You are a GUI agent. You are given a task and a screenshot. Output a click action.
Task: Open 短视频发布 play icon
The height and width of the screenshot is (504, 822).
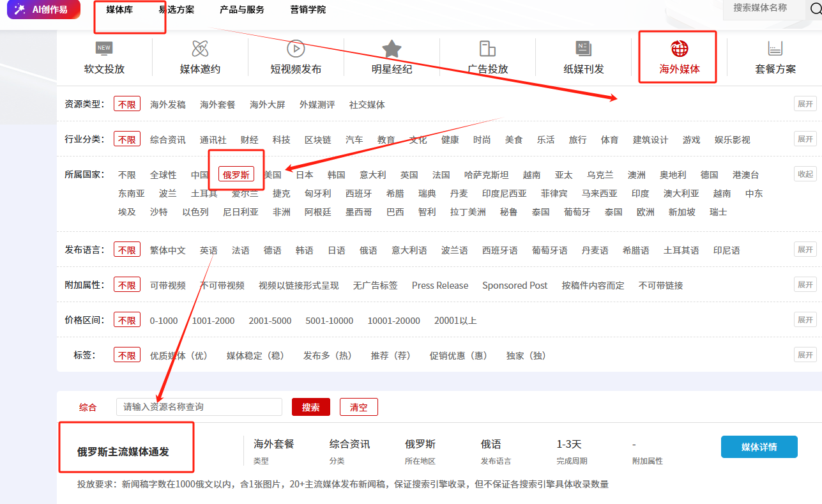[x=296, y=49]
